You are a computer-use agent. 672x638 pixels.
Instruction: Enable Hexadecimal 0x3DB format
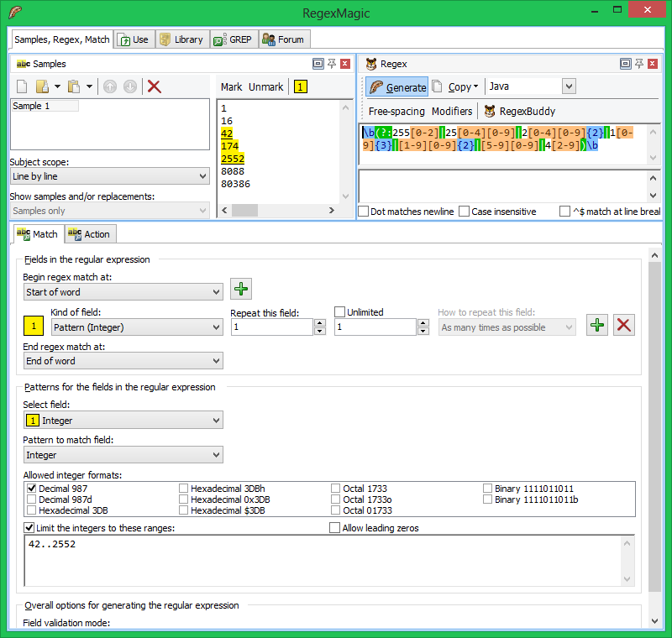click(x=183, y=499)
